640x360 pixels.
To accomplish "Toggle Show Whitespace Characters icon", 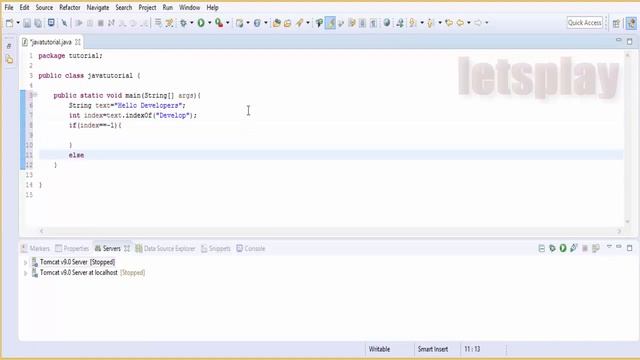I will coord(373,23).
